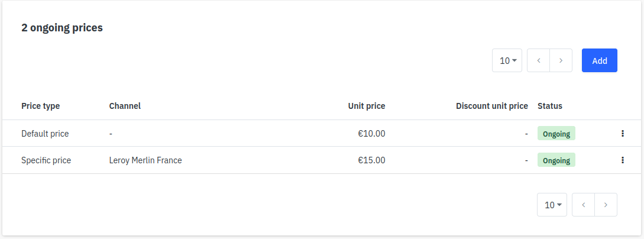Open bottom page size dropdown showing 10
The height and width of the screenshot is (239, 644).
[x=552, y=205]
